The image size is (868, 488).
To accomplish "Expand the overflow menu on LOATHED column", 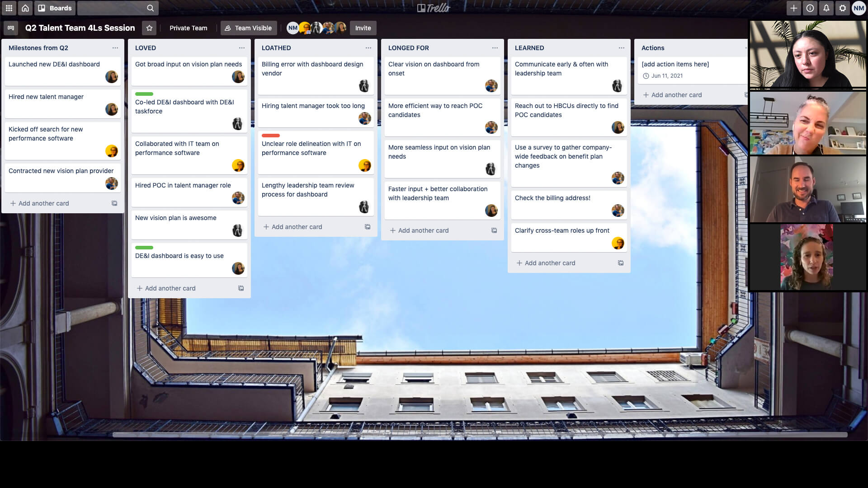I will coord(368,47).
